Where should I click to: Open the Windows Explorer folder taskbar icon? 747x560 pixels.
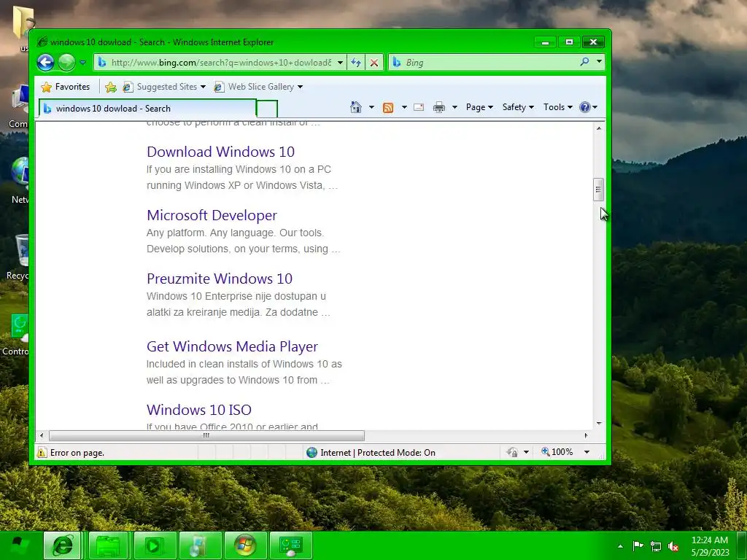click(109, 545)
